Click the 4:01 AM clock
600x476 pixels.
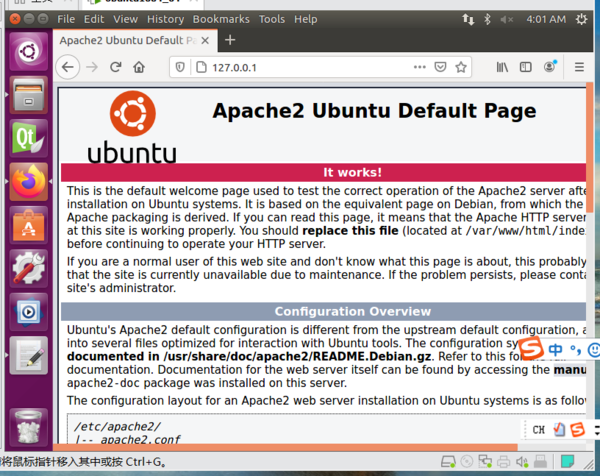(546, 19)
